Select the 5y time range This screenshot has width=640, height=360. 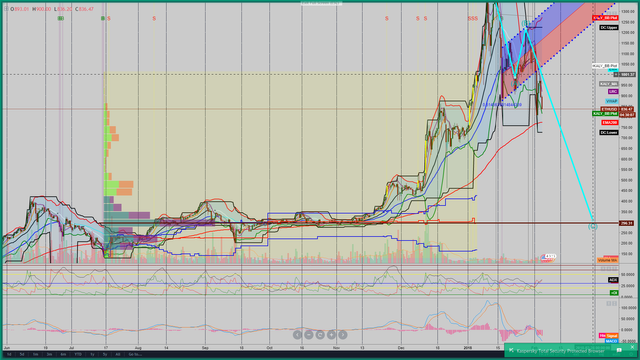coord(105,354)
